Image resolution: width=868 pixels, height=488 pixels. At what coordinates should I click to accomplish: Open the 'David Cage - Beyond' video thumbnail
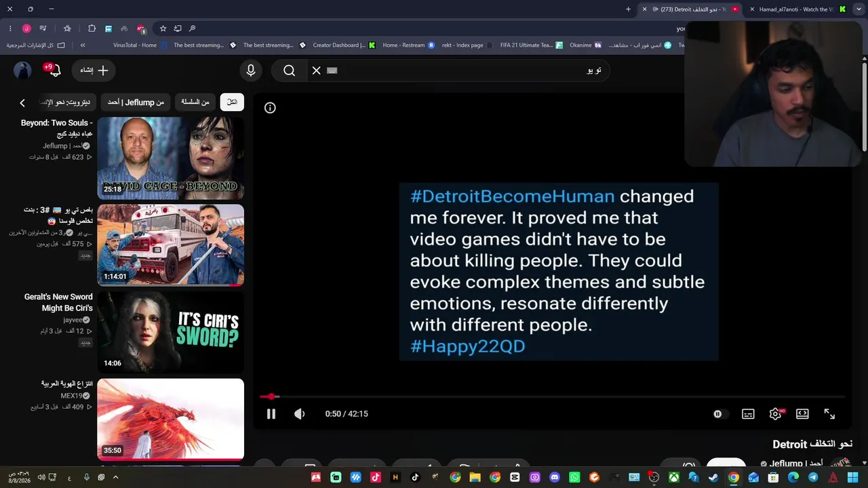click(170, 158)
